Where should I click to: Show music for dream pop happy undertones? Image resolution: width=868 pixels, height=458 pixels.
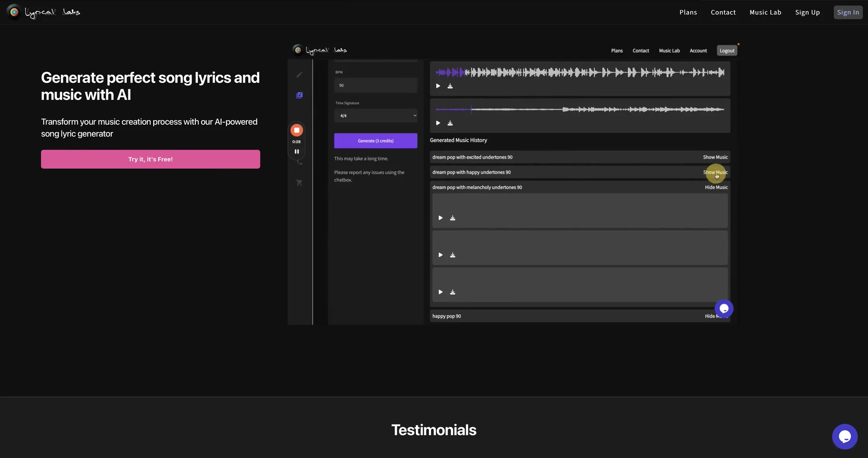coord(715,172)
